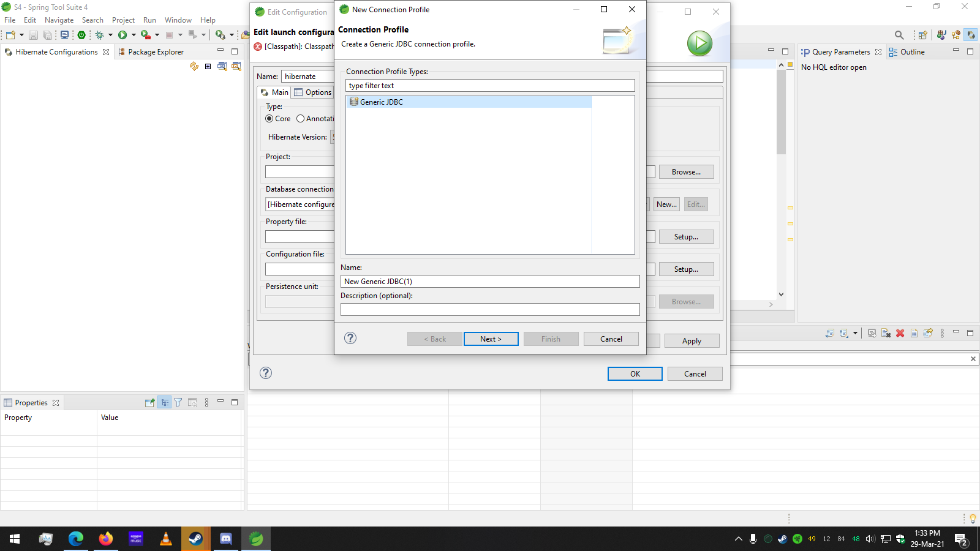980x551 pixels.
Task: Select Generic JDBC profile type
Action: point(469,102)
